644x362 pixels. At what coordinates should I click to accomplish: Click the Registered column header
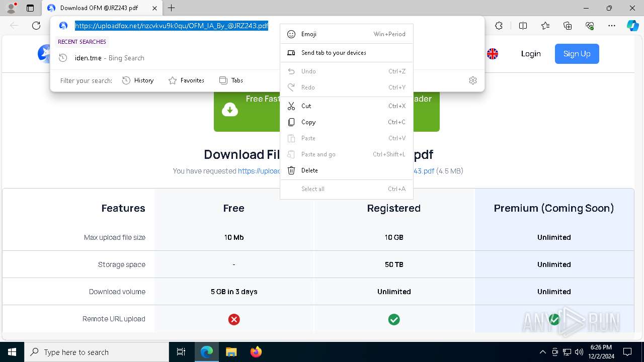[394, 208]
